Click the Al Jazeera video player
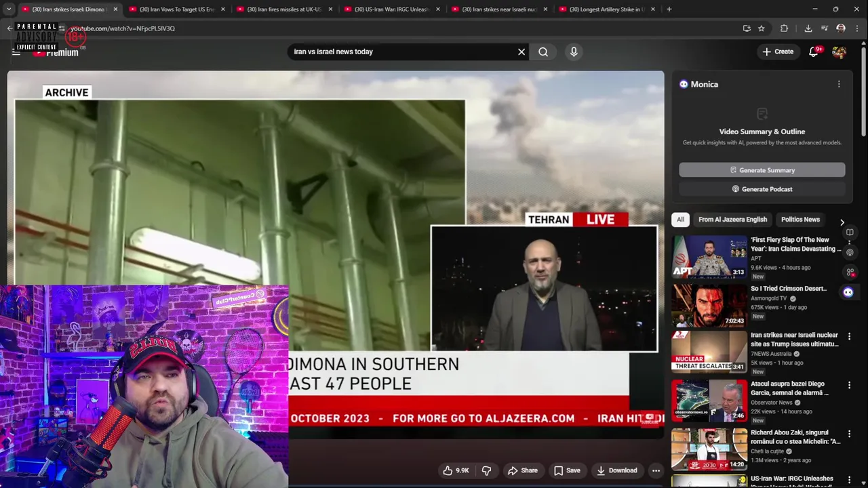Viewport: 868px width, 488px height. click(336, 254)
